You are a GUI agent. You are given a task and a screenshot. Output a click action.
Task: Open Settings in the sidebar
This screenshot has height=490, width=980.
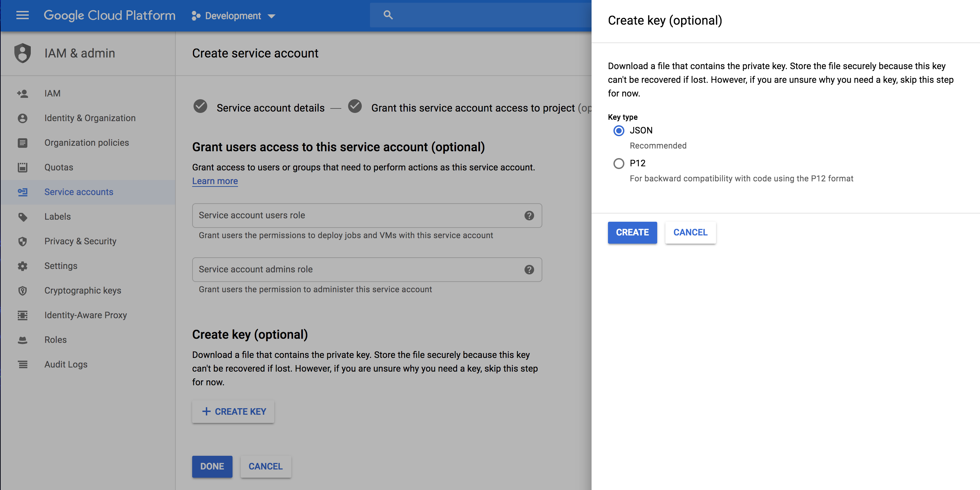pos(88,266)
